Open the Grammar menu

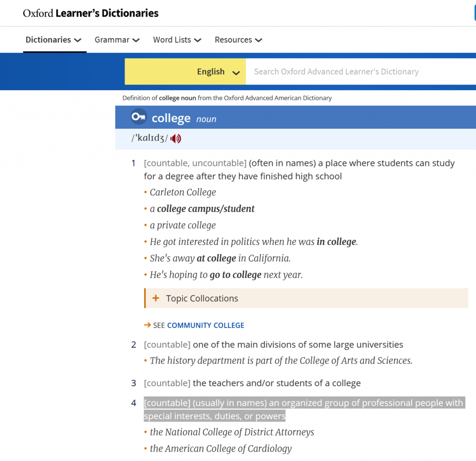coord(117,40)
